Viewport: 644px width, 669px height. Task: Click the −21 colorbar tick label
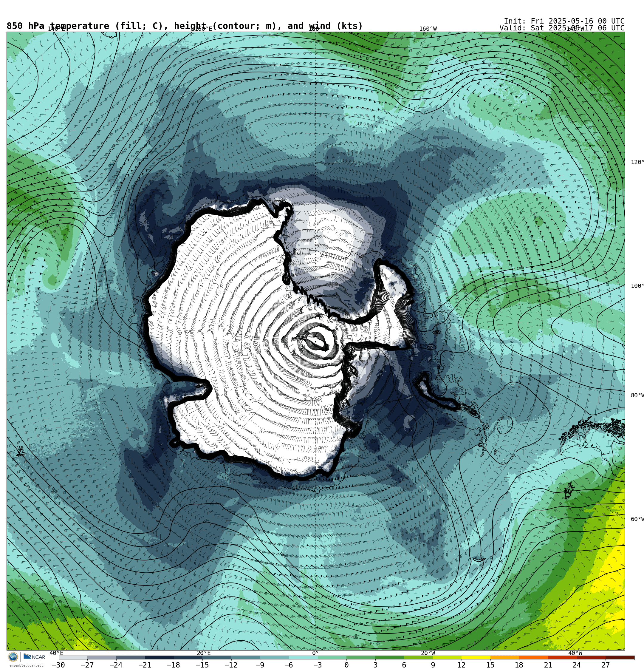pyautogui.click(x=145, y=665)
